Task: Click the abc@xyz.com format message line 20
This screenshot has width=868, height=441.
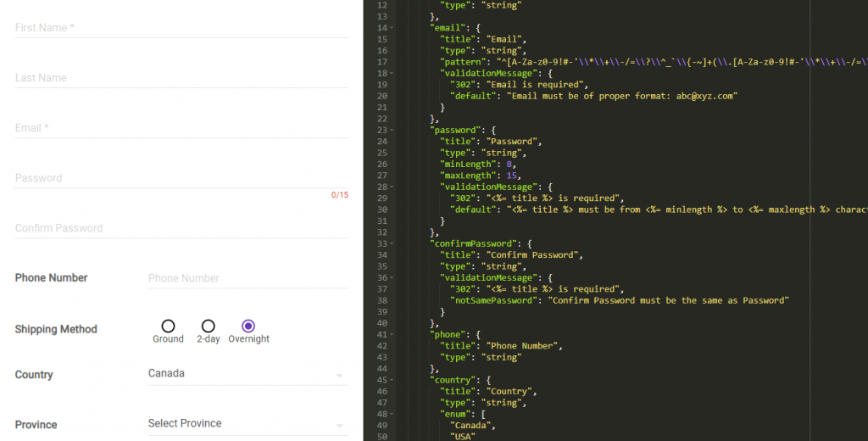Action: coord(622,96)
